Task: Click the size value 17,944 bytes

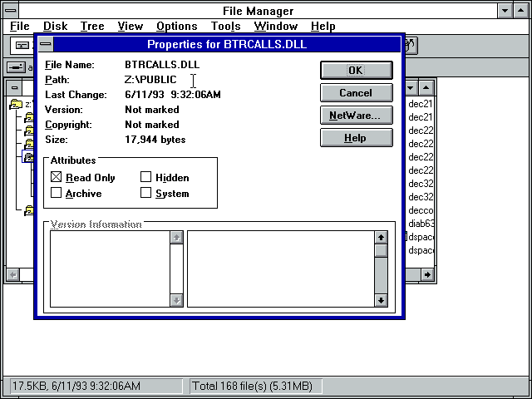Action: coord(155,140)
